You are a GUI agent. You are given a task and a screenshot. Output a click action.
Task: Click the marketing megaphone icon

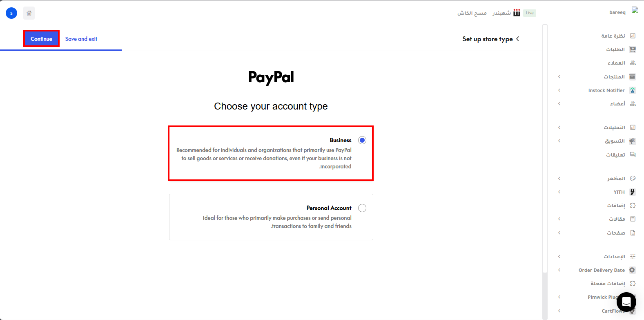pos(633,141)
